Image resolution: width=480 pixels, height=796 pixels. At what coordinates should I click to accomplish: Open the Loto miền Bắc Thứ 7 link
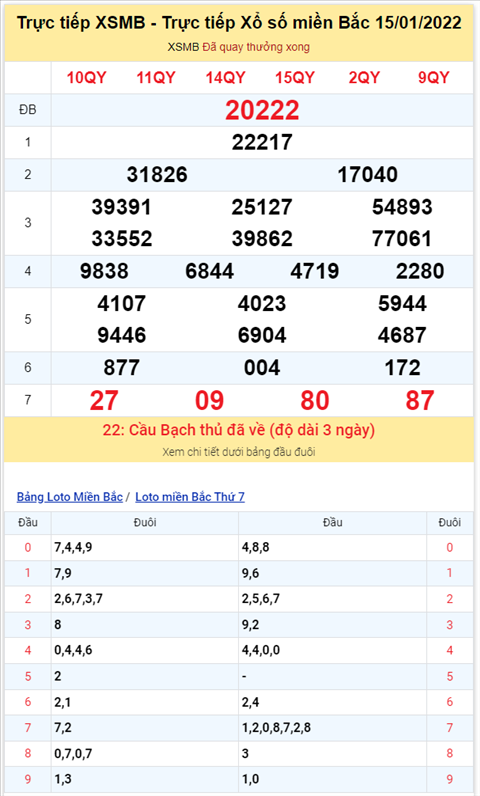pos(190,497)
